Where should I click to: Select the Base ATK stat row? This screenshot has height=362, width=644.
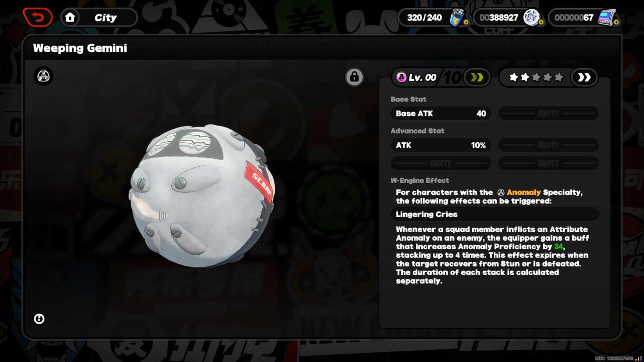point(441,114)
